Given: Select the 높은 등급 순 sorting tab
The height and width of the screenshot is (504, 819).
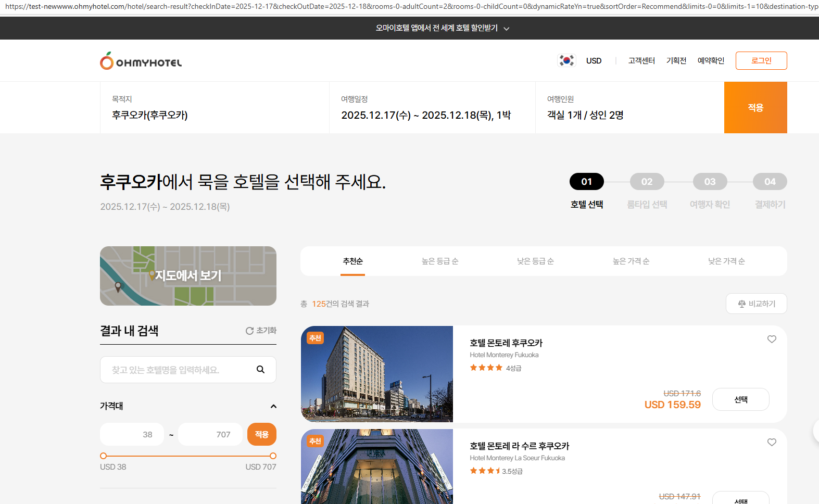Looking at the screenshot, I should (x=439, y=261).
